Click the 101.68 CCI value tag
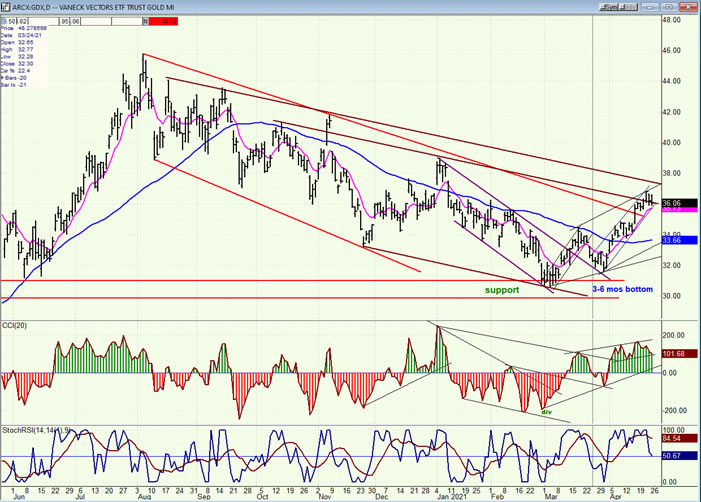This screenshot has height=502, width=701. pyautogui.click(x=680, y=354)
